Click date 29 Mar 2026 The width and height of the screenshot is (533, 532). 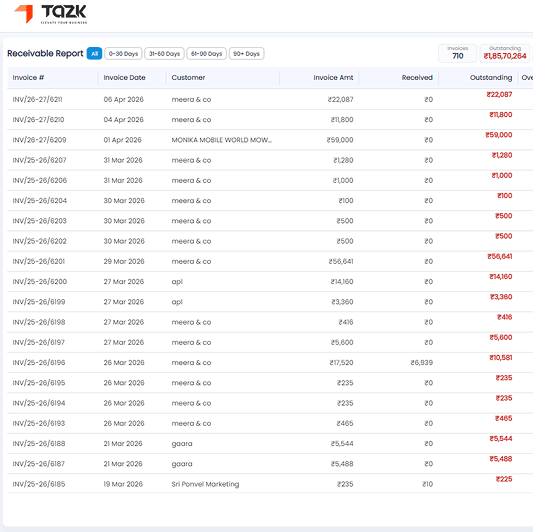[124, 261]
